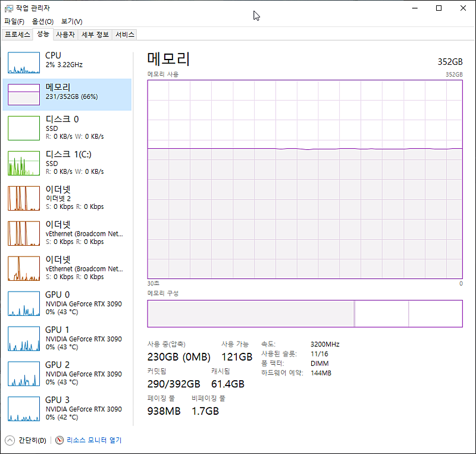This screenshot has height=454, width=476.
Task: Open the 옵션(O) menu
Action: coord(43,21)
